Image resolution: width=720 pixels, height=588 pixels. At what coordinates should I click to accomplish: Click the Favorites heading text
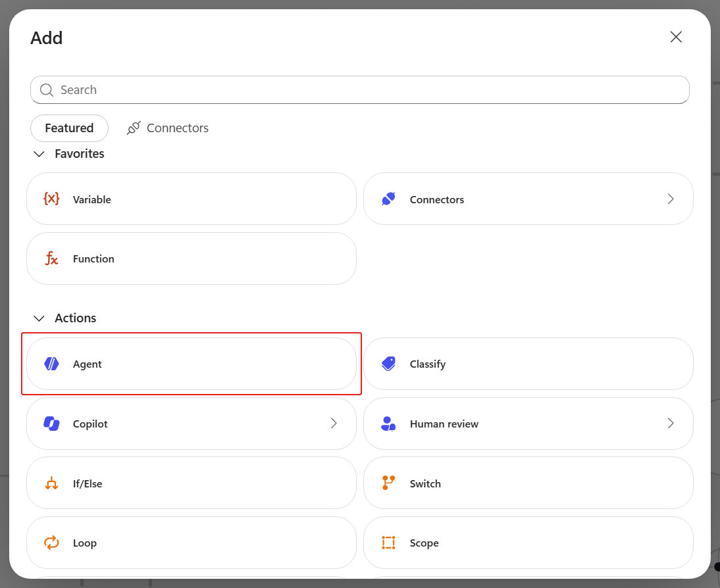point(80,154)
